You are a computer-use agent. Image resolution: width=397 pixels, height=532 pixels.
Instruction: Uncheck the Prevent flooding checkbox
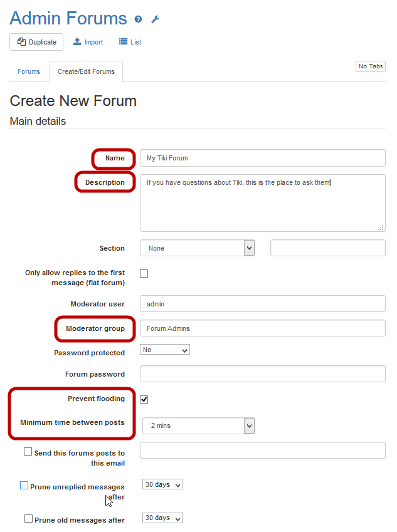coord(144,399)
